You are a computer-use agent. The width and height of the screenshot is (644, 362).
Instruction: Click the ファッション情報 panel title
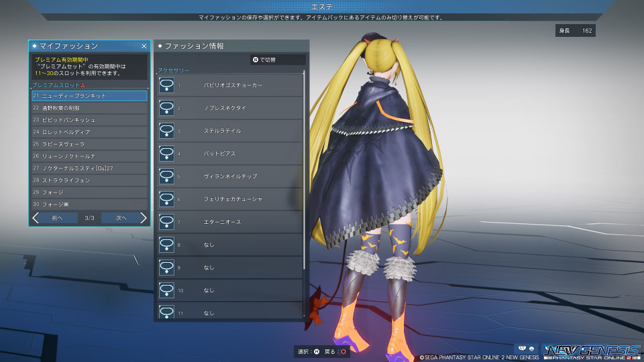(x=195, y=46)
